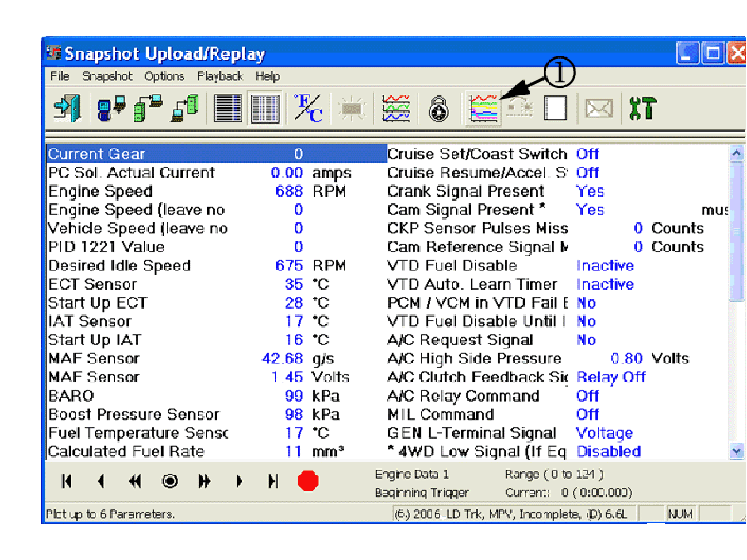Jump to first frame of snapshot
Image resolution: width=747 pixels, height=560 pixels.
(x=67, y=481)
